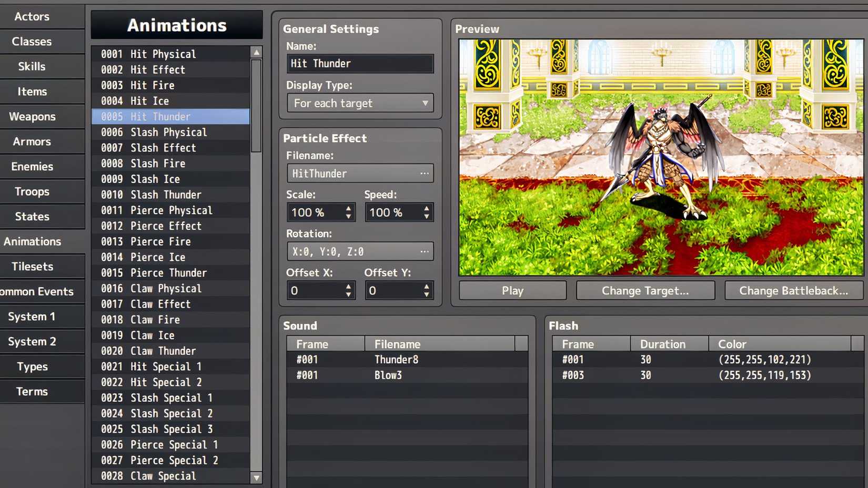Click the Change Battleback button
The width and height of the screenshot is (868, 488).
pyautogui.click(x=793, y=290)
